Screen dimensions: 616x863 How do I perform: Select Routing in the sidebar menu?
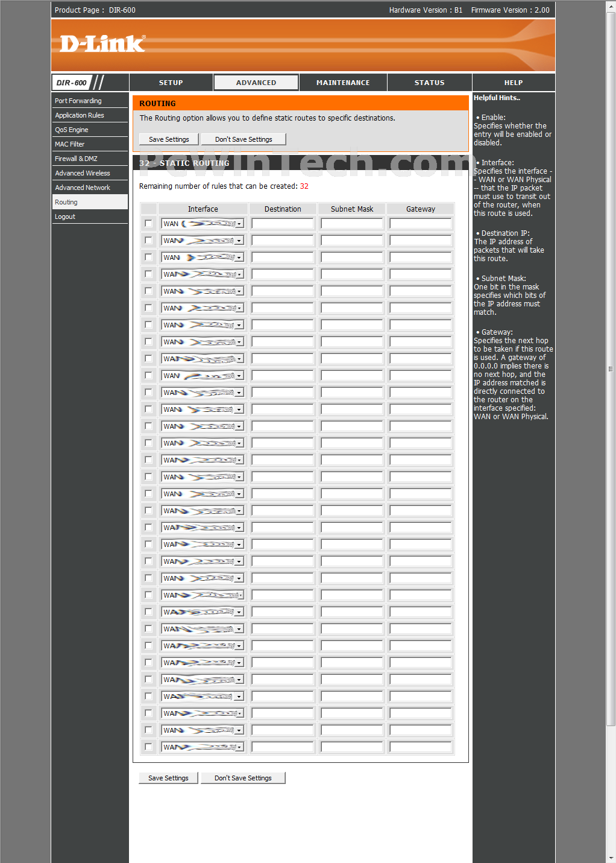90,202
